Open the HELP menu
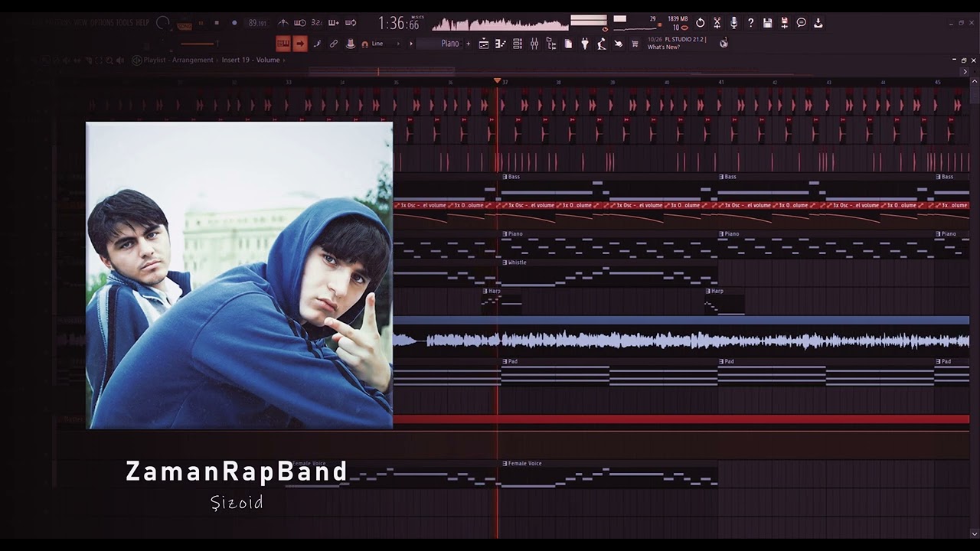 (142, 23)
